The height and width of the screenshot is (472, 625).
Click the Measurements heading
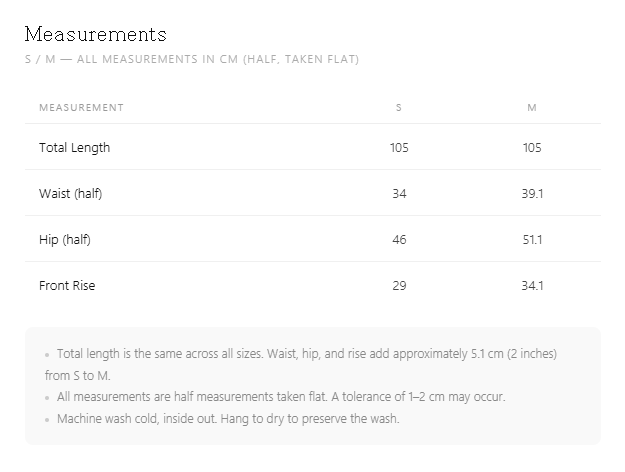(96, 34)
